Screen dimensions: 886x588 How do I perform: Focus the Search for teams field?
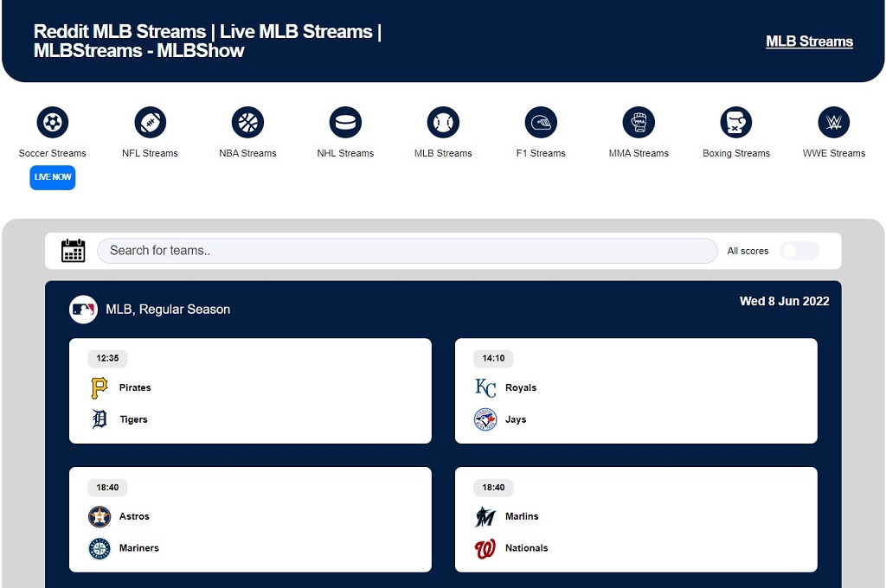(x=408, y=251)
